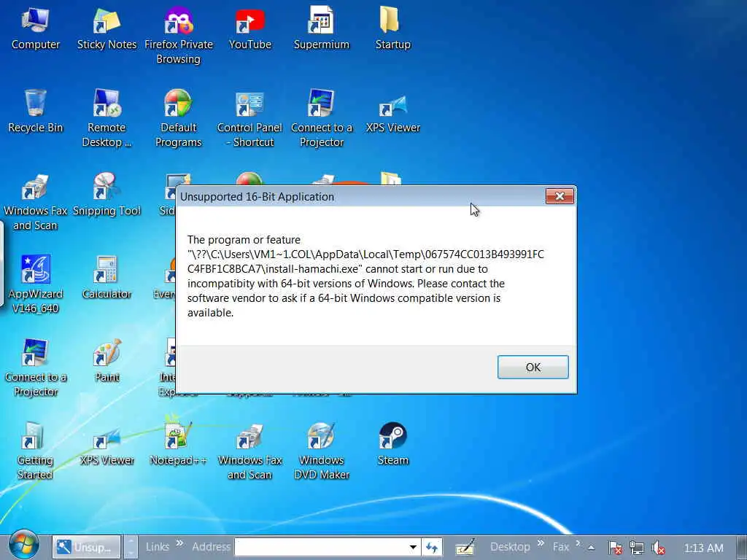The width and height of the screenshot is (747, 560).
Task: Select the Startup folder icon
Action: click(x=392, y=28)
